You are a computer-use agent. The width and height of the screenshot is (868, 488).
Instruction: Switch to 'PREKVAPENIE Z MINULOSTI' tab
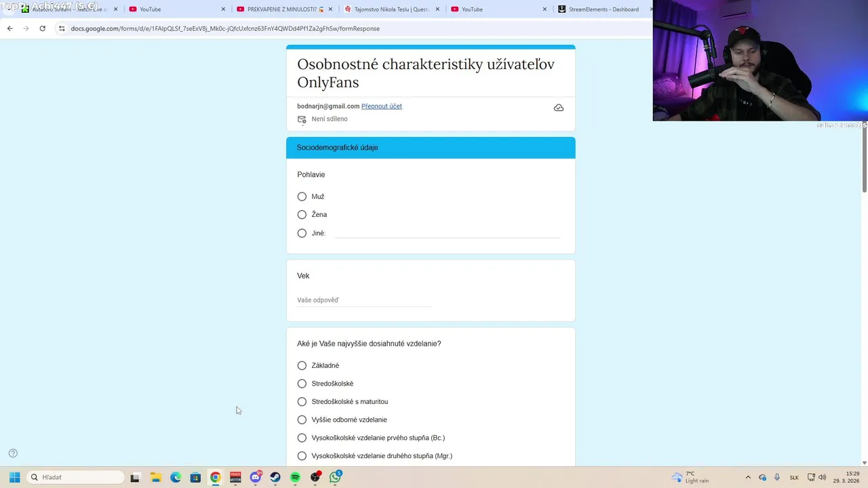click(x=285, y=9)
